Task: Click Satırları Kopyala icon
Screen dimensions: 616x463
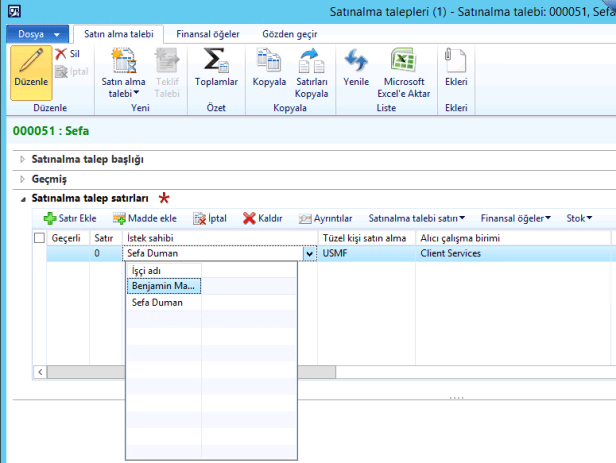Action: [x=312, y=60]
